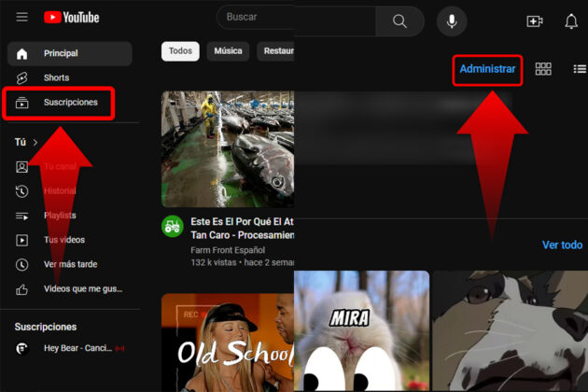
Task: Select the Música filter chip
Action: (228, 51)
